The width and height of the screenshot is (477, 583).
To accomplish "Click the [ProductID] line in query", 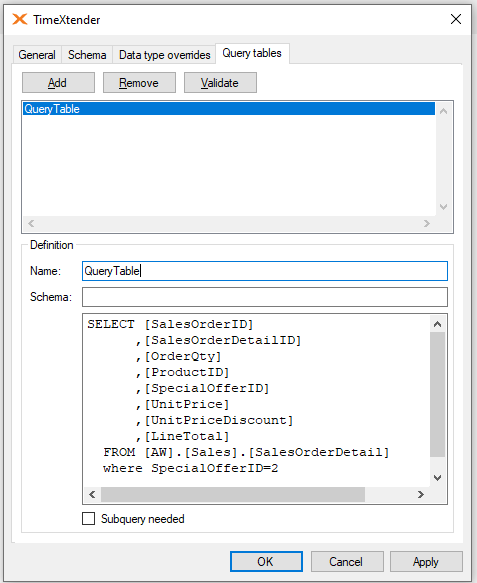I will pyautogui.click(x=183, y=372).
